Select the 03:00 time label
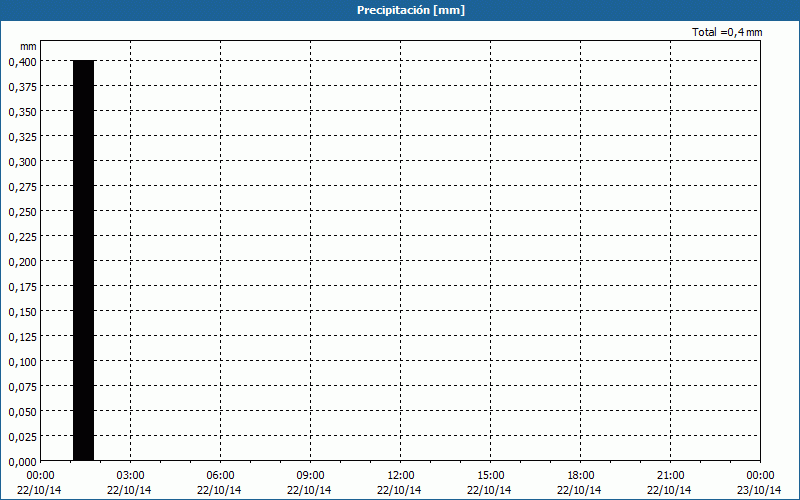800x500 pixels. click(x=130, y=476)
